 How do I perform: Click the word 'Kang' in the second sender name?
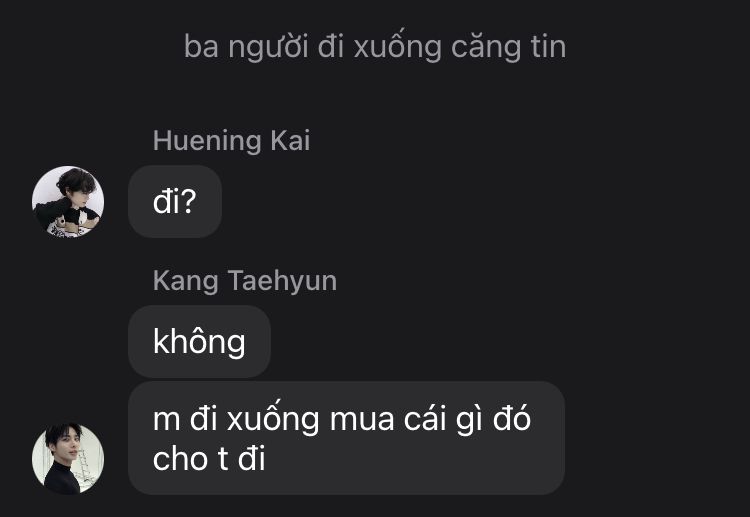[x=186, y=280]
